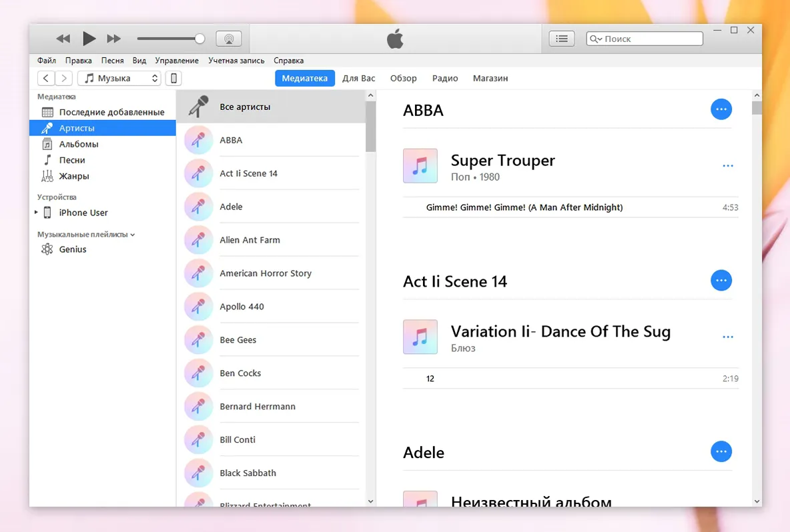Open the Музыка media type dropdown
The image size is (790, 532).
(x=119, y=78)
